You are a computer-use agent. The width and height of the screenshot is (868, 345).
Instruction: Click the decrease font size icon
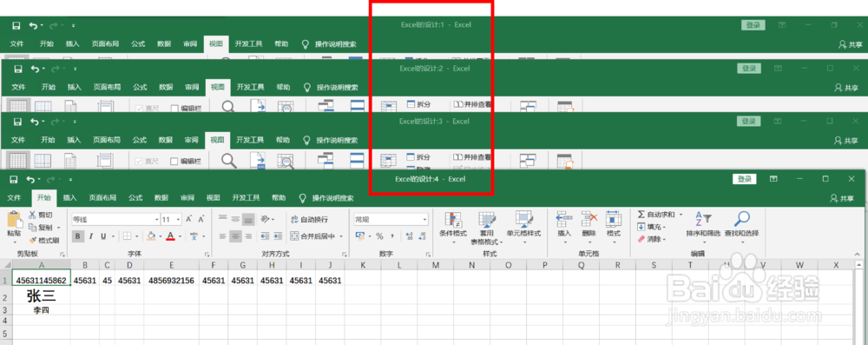pyautogui.click(x=202, y=219)
